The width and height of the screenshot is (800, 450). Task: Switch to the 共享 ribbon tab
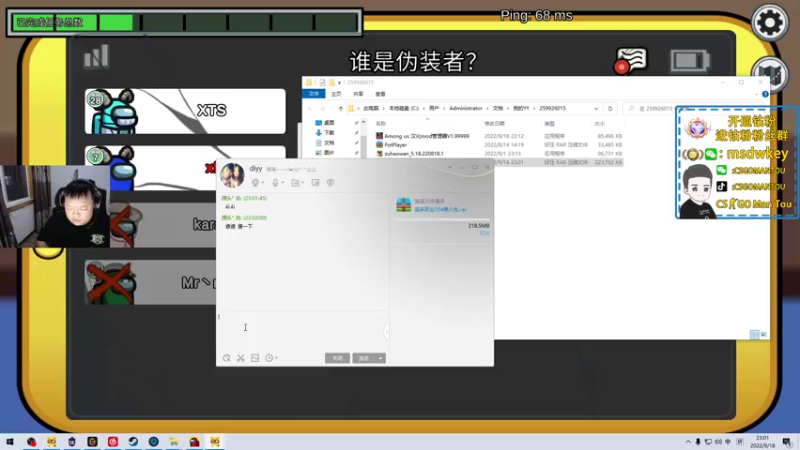coord(358,94)
